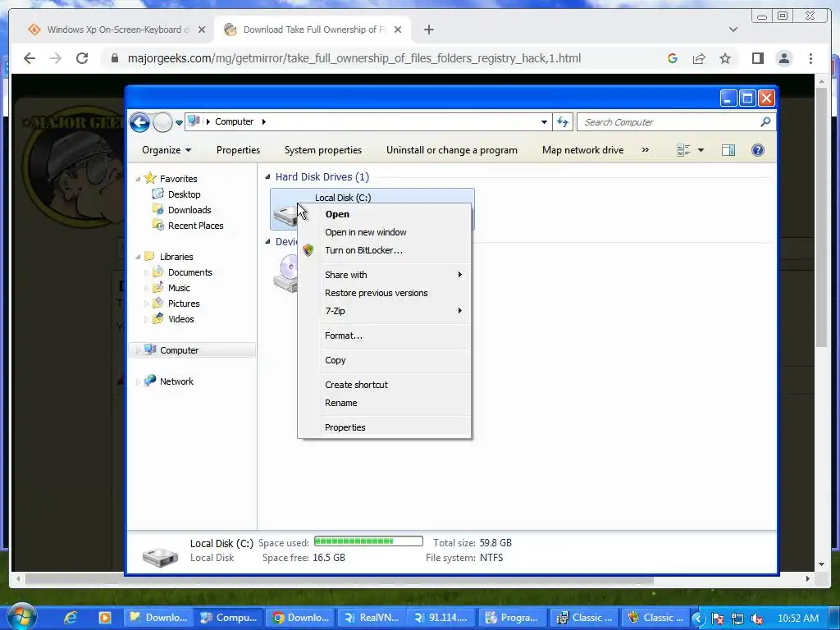The height and width of the screenshot is (630, 840).
Task: Choose Format from context menu
Action: tap(385, 336)
